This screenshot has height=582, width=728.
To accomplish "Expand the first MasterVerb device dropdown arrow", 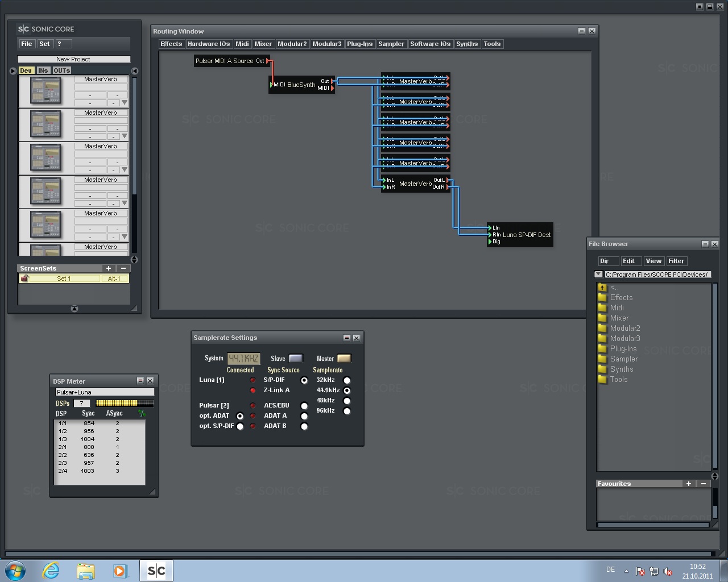I will pyautogui.click(x=125, y=103).
